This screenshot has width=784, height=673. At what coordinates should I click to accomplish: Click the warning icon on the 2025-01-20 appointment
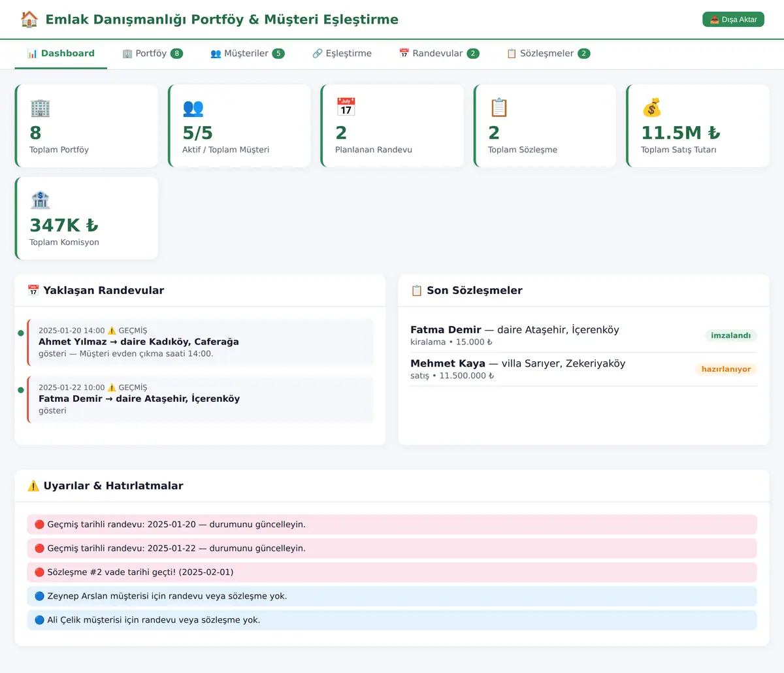point(112,331)
